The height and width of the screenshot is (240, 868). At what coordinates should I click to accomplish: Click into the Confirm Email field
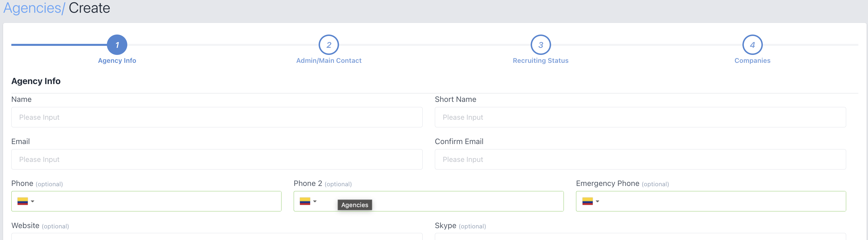[x=640, y=159]
